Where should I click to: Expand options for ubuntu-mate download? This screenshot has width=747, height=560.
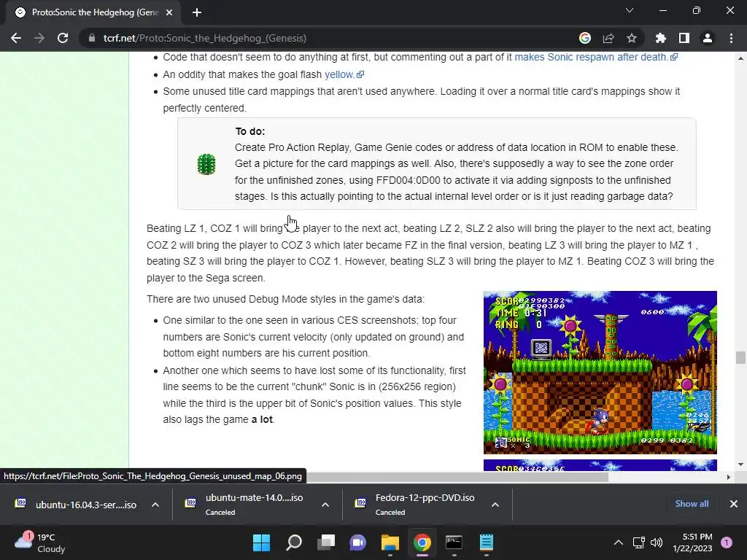pos(325,505)
